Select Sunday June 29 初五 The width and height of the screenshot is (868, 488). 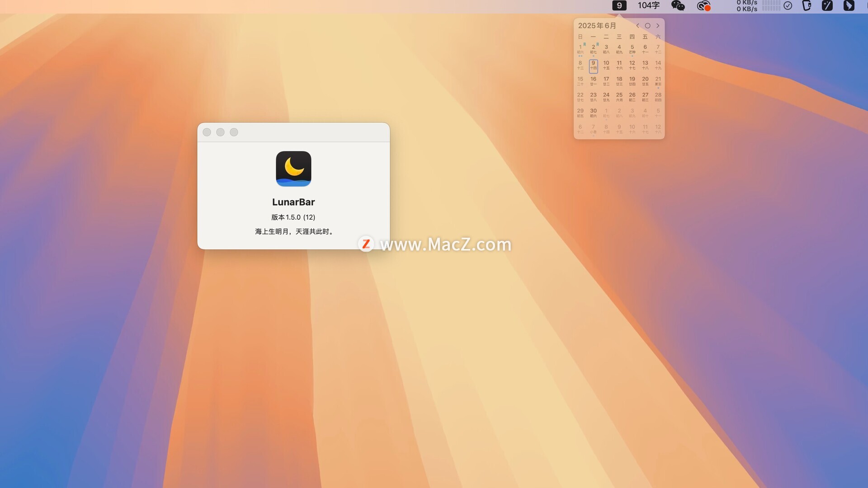coord(580,113)
